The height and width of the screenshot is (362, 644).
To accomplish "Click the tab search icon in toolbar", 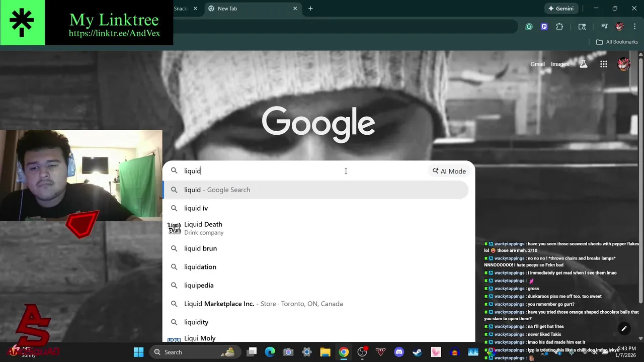I will coord(582,27).
